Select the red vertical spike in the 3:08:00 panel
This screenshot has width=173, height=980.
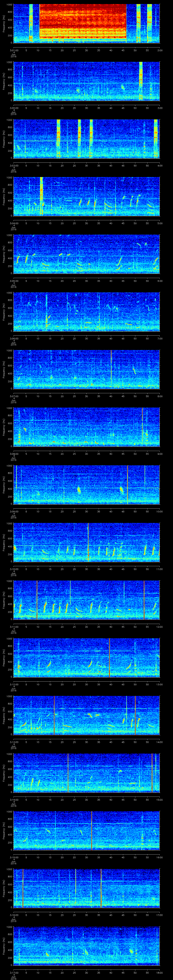[142, 425]
